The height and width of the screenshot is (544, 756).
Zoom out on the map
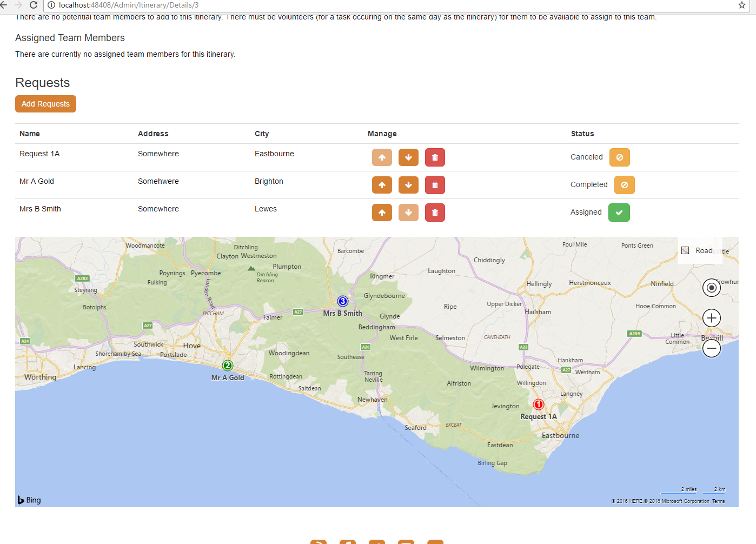pos(711,348)
